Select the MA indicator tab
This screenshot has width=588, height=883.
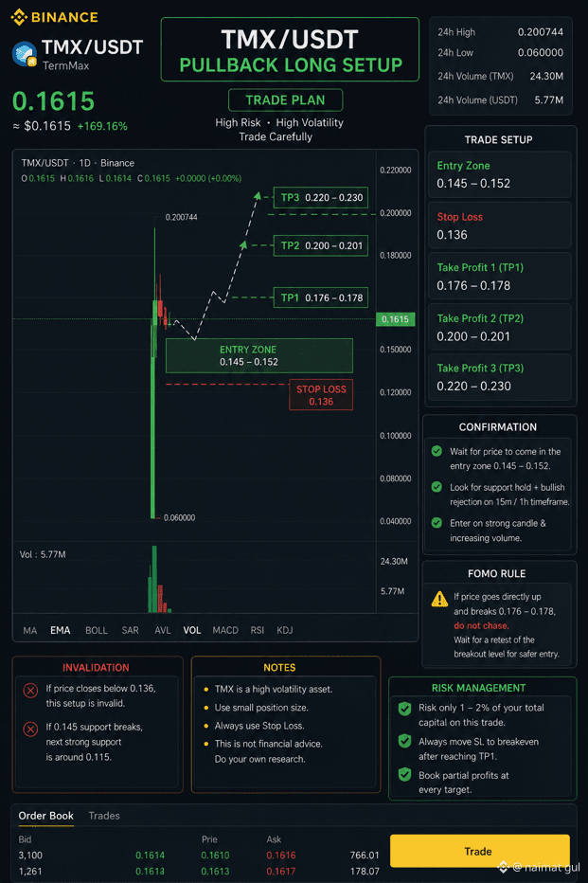30,630
